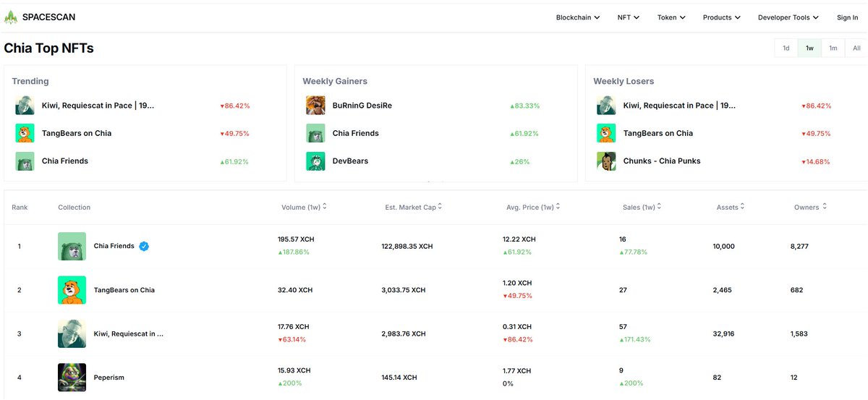The width and height of the screenshot is (868, 400).
Task: Expand the Products menu
Action: pyautogui.click(x=721, y=17)
